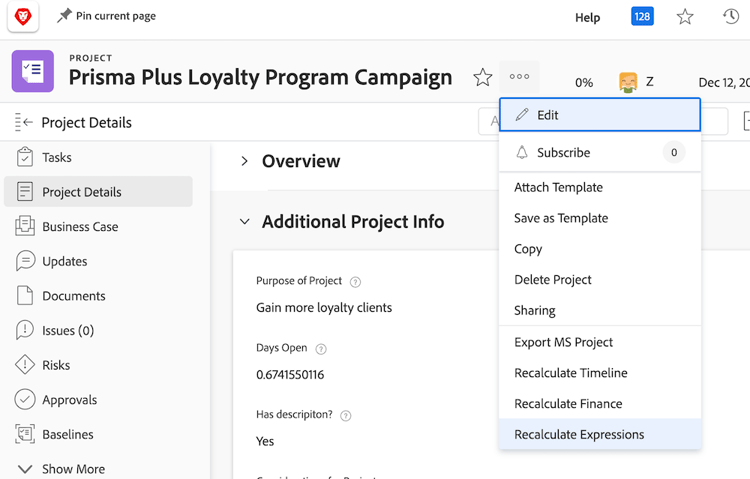
Task: Click Delete Project in the menu
Action: [553, 280]
